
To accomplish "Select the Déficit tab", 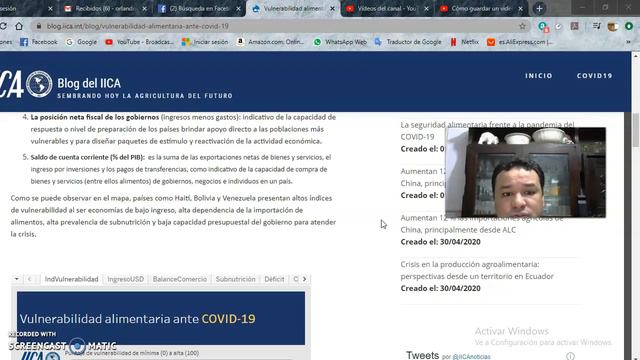I will (x=274, y=279).
